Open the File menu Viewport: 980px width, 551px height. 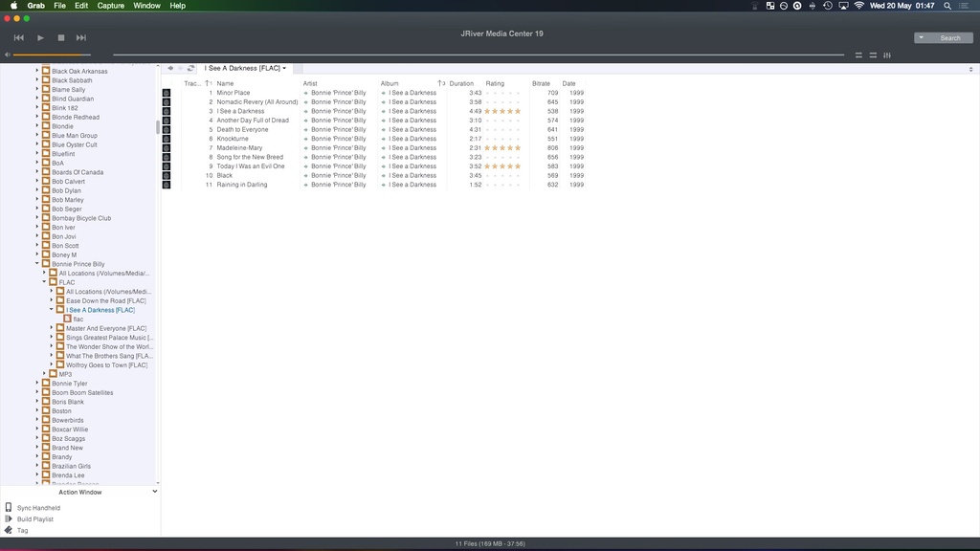(x=59, y=6)
